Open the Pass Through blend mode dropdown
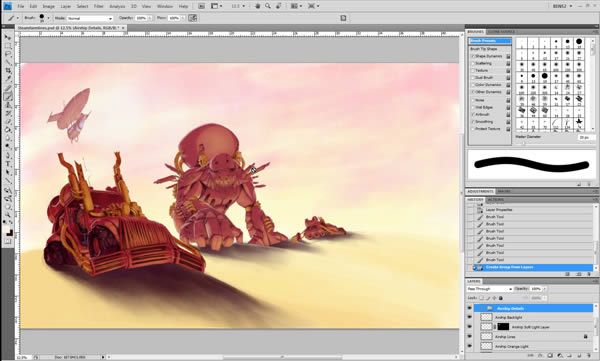 489,289
